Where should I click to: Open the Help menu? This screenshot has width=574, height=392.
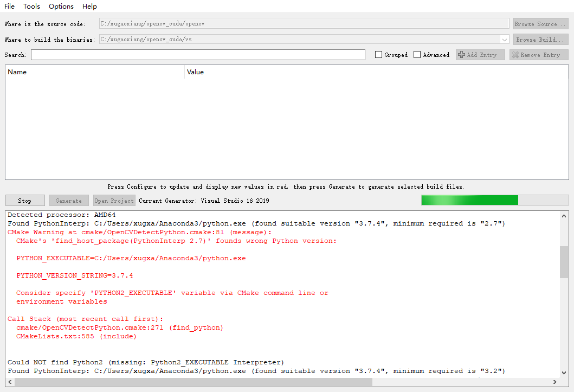(89, 6)
